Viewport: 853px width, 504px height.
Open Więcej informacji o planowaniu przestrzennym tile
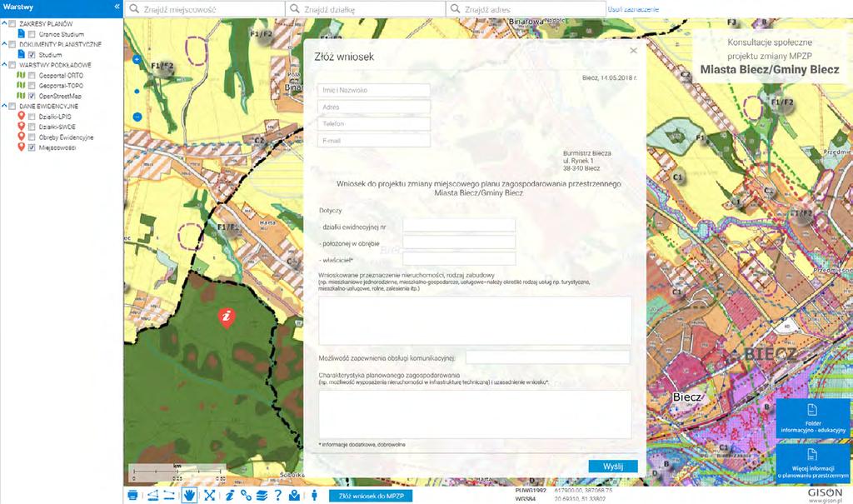point(813,464)
